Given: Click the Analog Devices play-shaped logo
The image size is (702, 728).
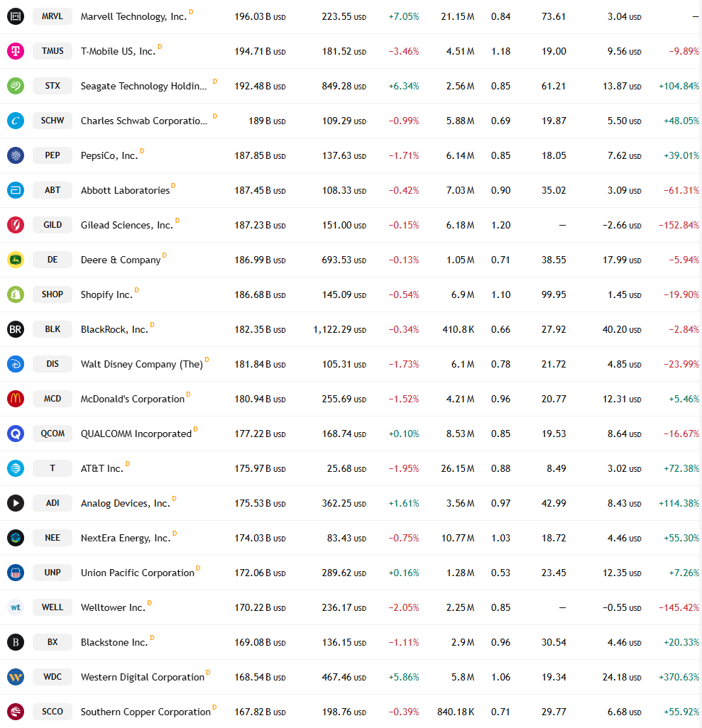Looking at the screenshot, I should [x=16, y=503].
